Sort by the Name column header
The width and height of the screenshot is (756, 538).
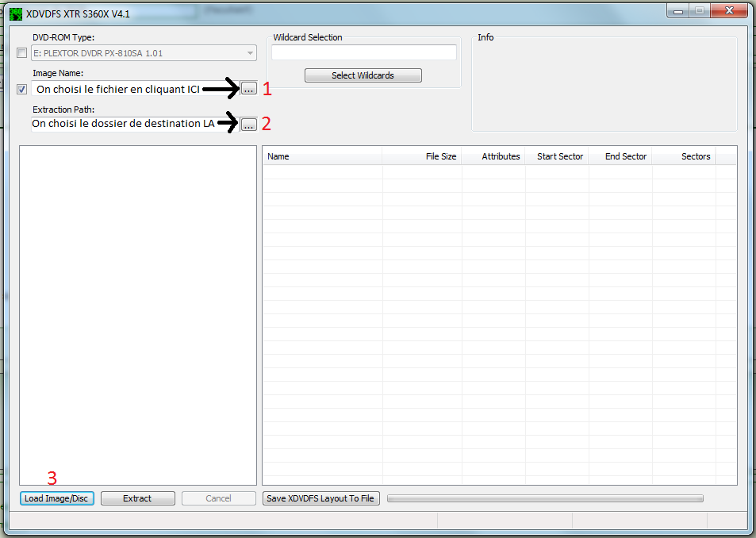pyautogui.click(x=323, y=156)
